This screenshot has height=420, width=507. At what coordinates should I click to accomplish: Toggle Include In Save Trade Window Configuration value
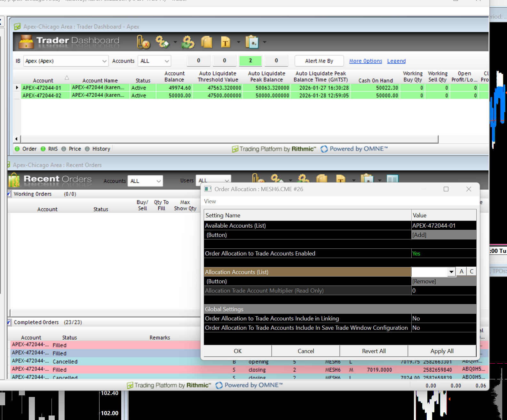point(444,328)
